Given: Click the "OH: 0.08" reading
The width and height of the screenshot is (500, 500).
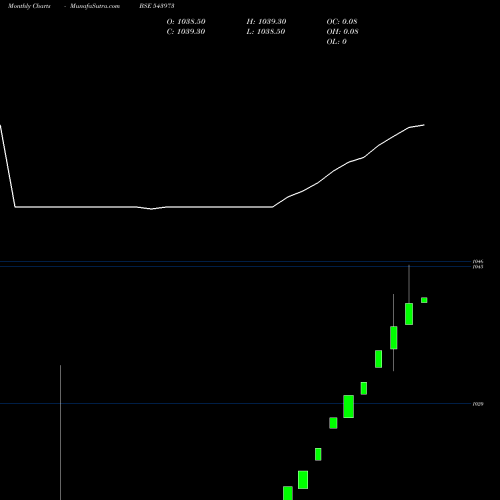Looking at the screenshot, I should click(343, 32).
